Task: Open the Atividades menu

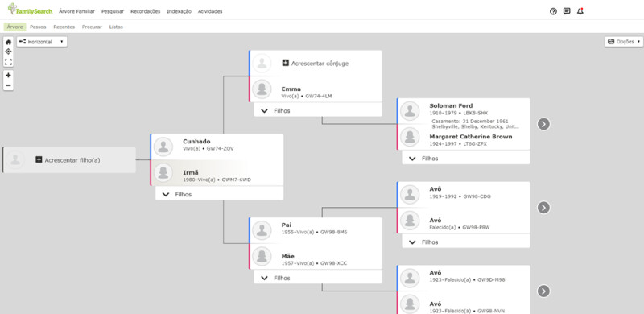Action: [x=210, y=11]
